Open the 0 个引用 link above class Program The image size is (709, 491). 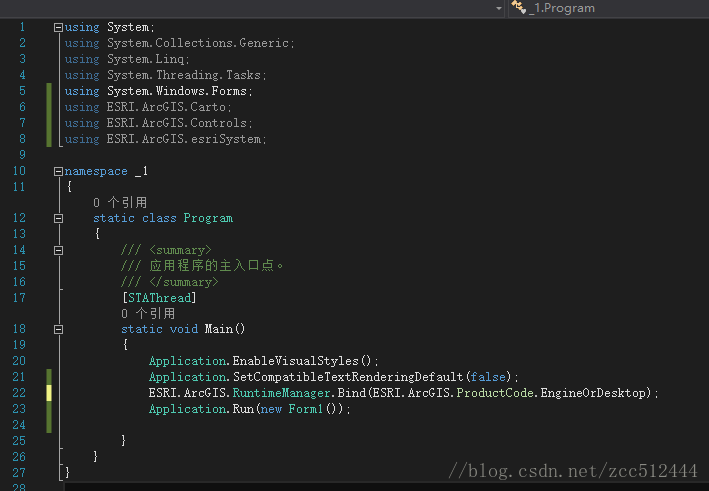coord(120,202)
